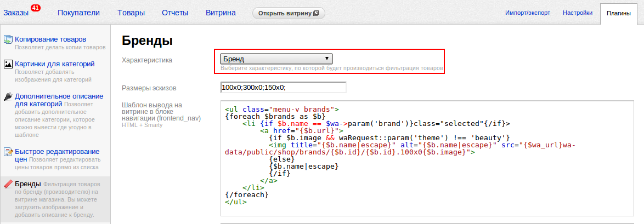
Task: Click inside the frontend_nav template editor
Action: [427, 158]
